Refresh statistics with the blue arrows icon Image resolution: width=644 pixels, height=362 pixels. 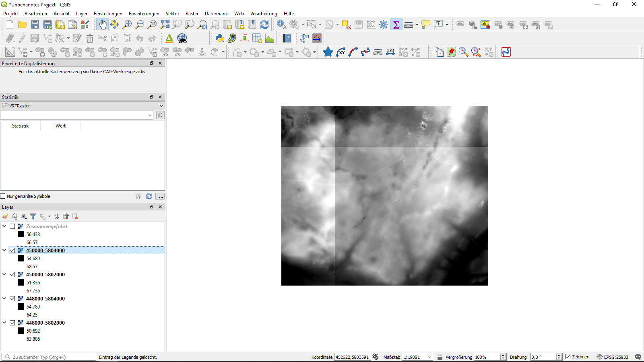point(149,196)
